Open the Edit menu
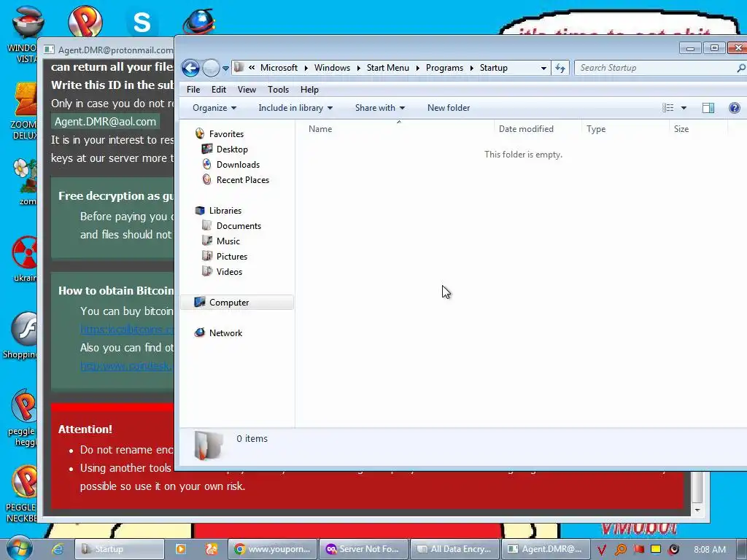 click(219, 90)
